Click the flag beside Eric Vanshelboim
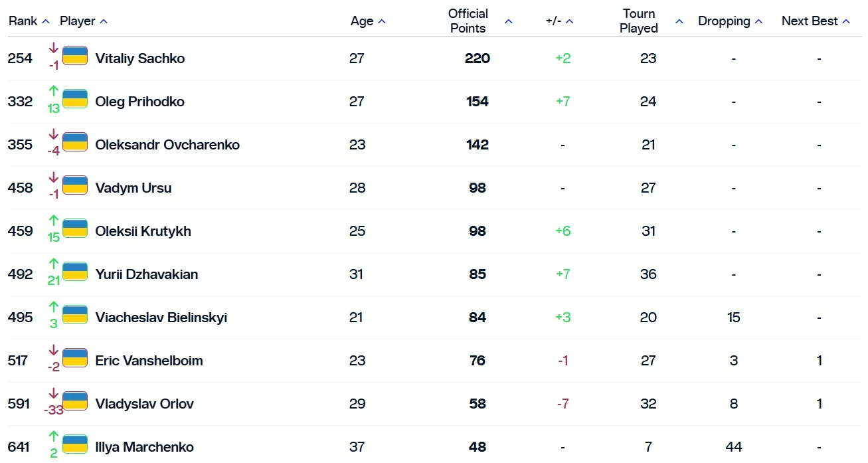Viewport: 868px width, 463px height. click(75, 358)
